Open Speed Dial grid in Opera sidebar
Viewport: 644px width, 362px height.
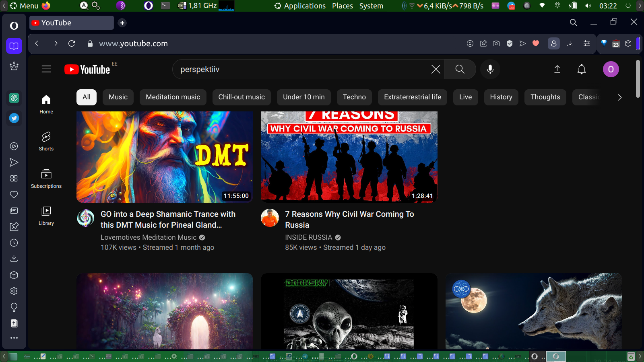pyautogui.click(x=14, y=178)
